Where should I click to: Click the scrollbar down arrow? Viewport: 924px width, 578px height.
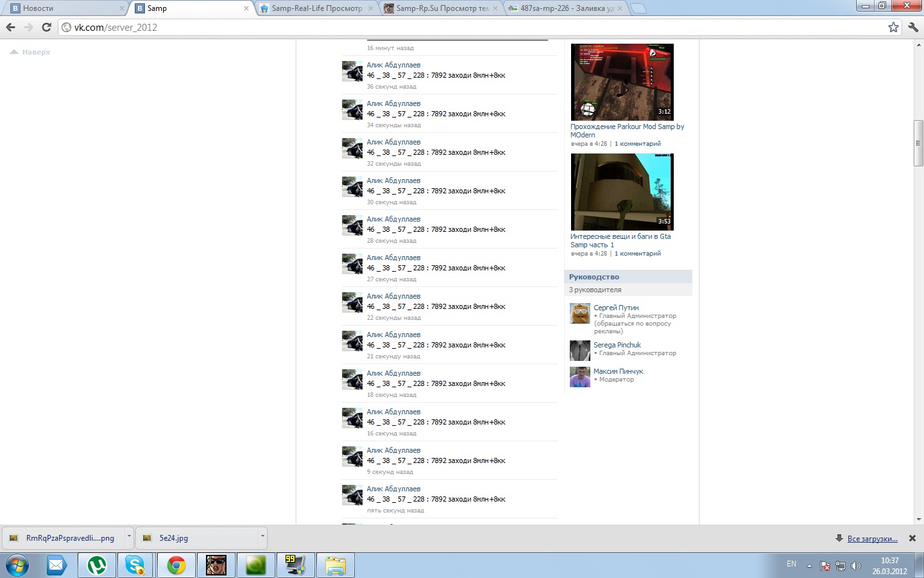(x=919, y=520)
